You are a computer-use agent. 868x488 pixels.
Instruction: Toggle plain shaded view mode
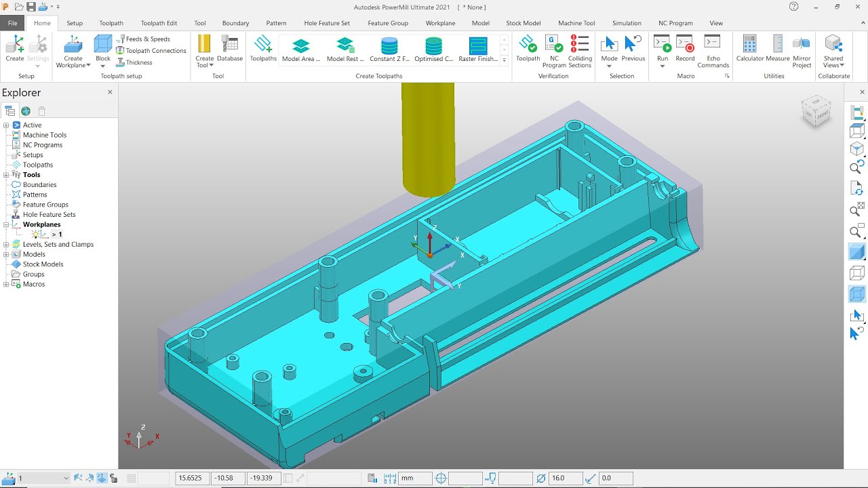coord(857,252)
